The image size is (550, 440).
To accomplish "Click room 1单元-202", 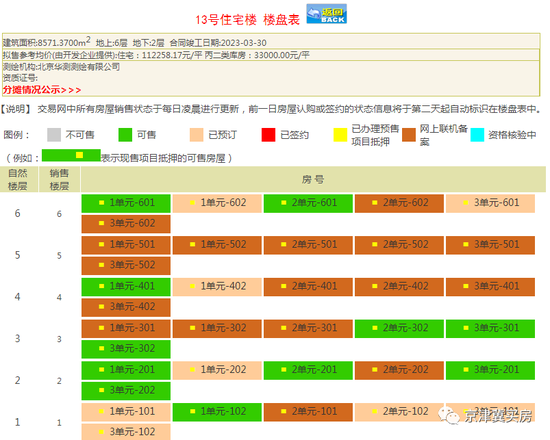I will point(217,370).
